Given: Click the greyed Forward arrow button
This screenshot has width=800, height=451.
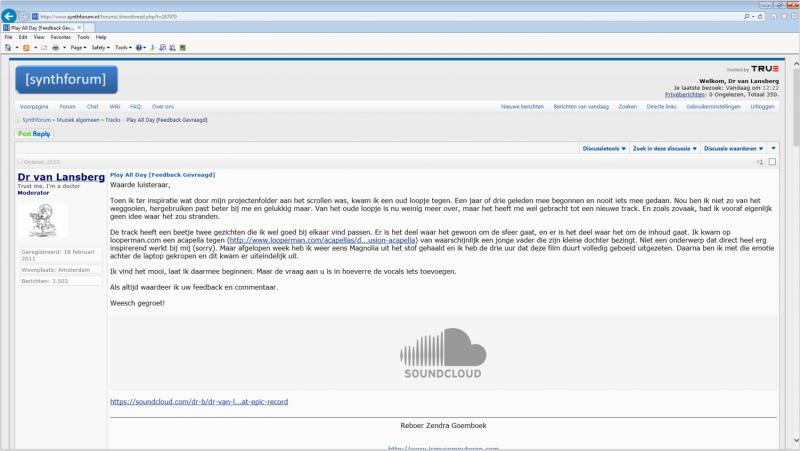Looking at the screenshot, I should (23, 16).
